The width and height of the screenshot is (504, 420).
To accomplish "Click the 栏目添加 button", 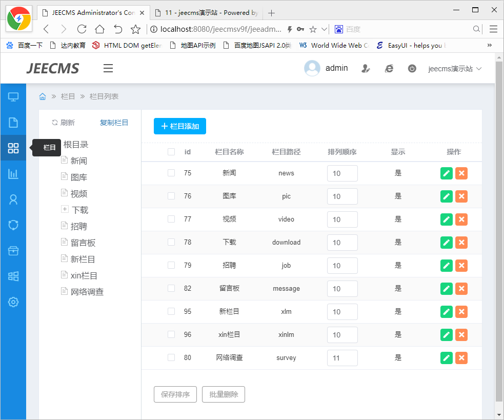I will coord(179,126).
